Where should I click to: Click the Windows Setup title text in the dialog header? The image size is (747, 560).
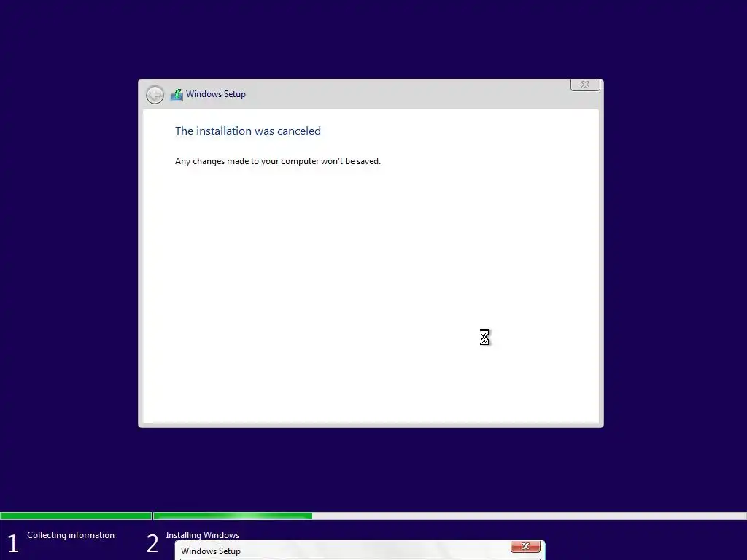point(216,94)
